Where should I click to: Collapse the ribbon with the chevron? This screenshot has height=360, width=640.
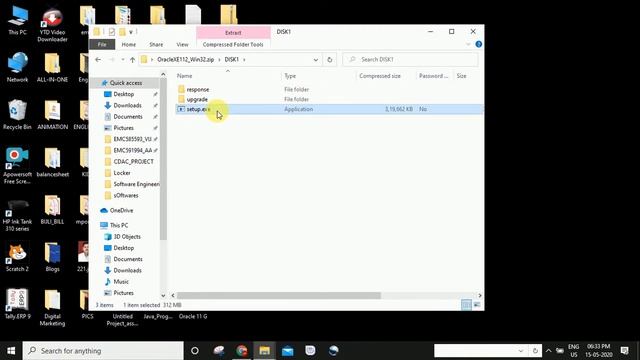[468, 44]
